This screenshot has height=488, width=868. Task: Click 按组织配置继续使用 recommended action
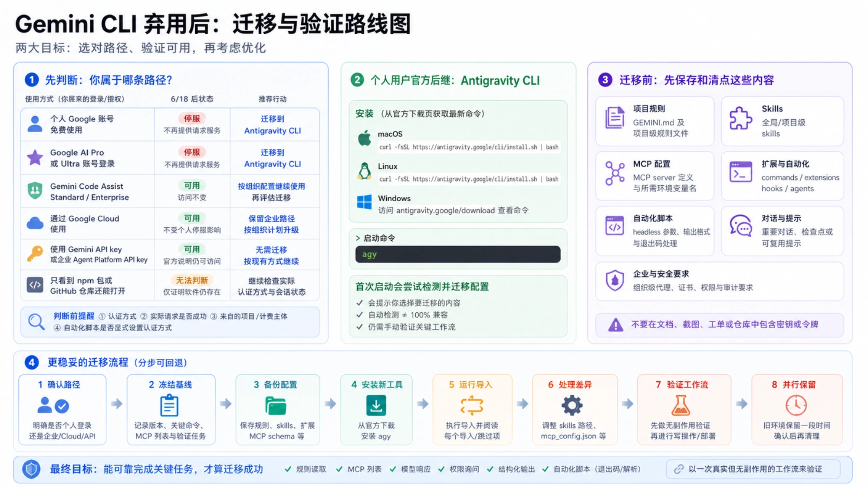tap(271, 187)
